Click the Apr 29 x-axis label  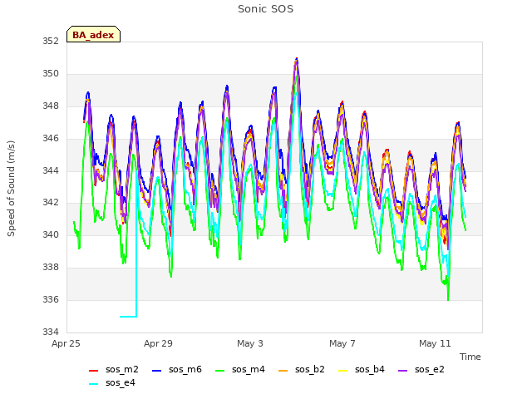[x=158, y=343]
